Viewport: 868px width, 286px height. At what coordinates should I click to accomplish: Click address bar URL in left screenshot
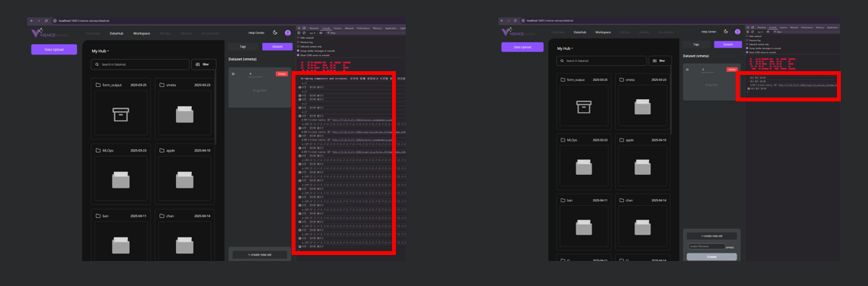point(84,20)
